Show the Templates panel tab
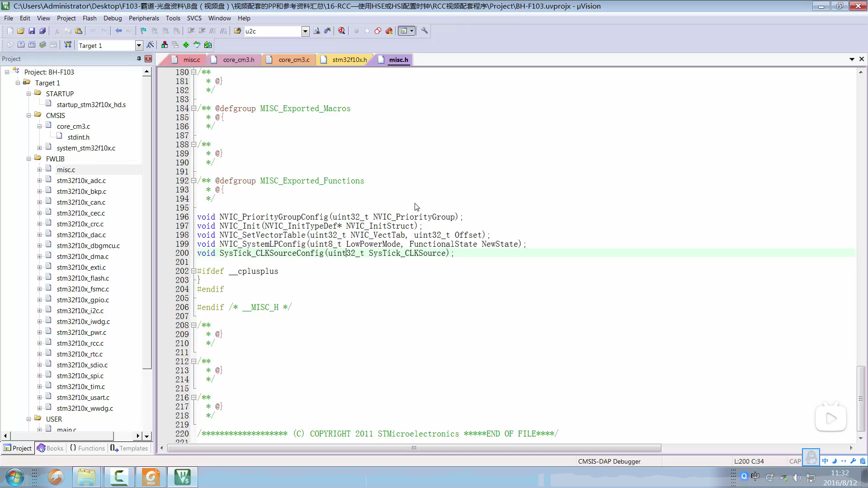This screenshot has width=868, height=488. pyautogui.click(x=129, y=448)
